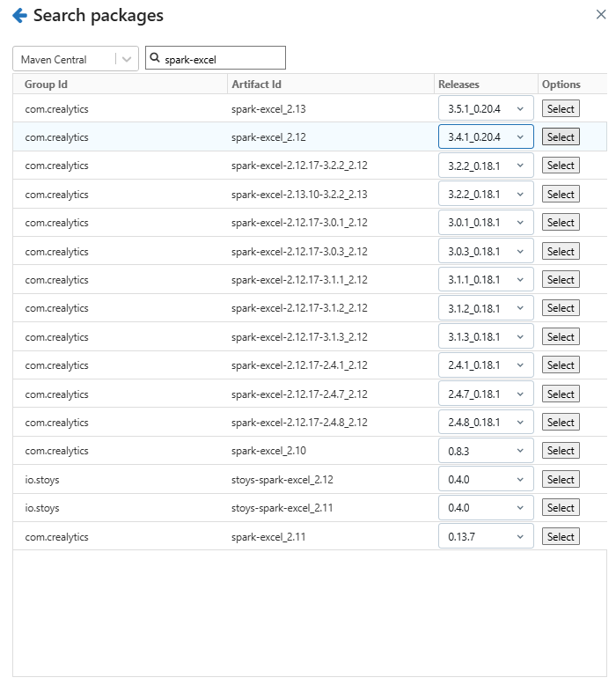Select the spark-excel_2.12 package
Viewport: 616px width, 685px height.
pyautogui.click(x=561, y=136)
